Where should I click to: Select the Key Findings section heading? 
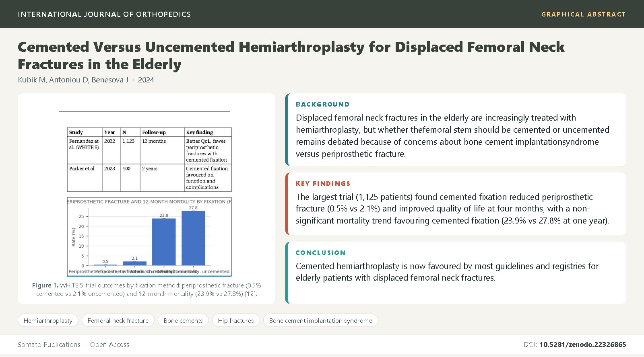click(x=323, y=183)
